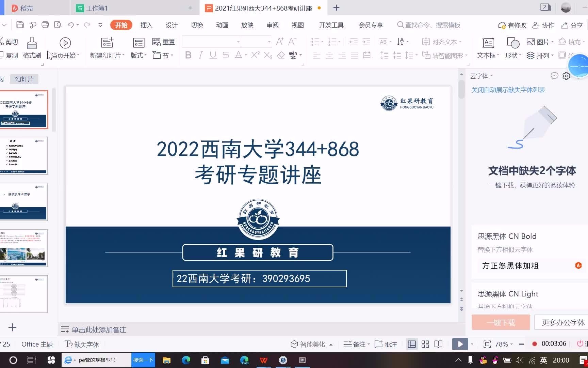Screen dimensions: 588x368
Task: Open font color dropdown arrow
Action: pyautogui.click(x=246, y=55)
